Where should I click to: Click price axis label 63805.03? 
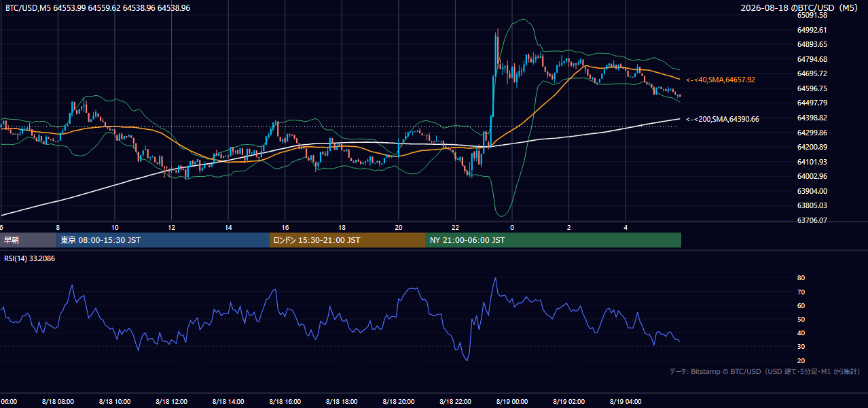[812, 205]
